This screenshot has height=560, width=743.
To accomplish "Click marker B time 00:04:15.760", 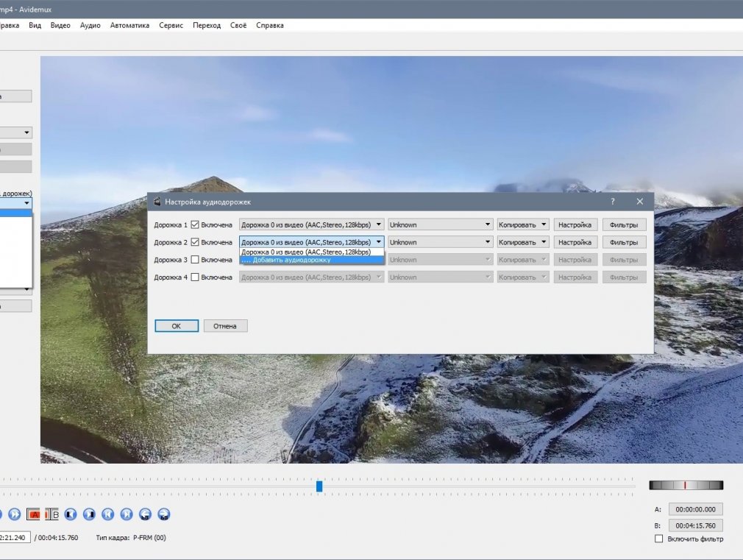I will [x=696, y=525].
